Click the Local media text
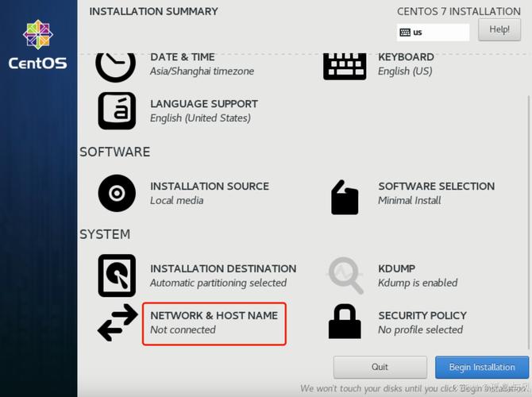The image size is (532, 397). pos(177,201)
